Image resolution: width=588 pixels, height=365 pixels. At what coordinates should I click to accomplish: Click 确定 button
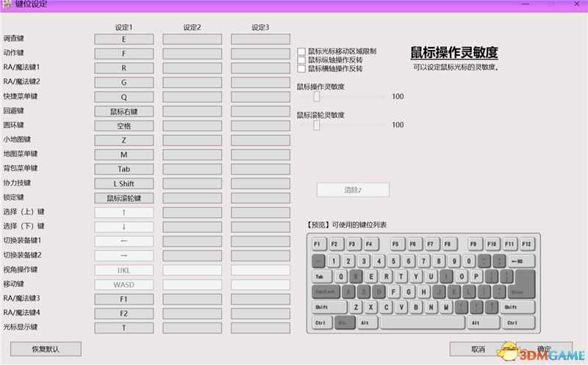[x=545, y=349]
